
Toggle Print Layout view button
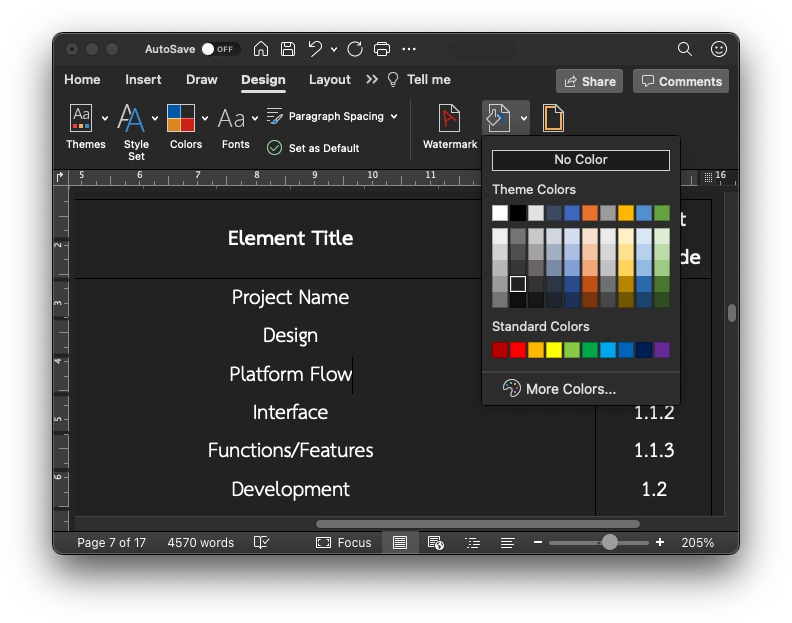(x=400, y=543)
